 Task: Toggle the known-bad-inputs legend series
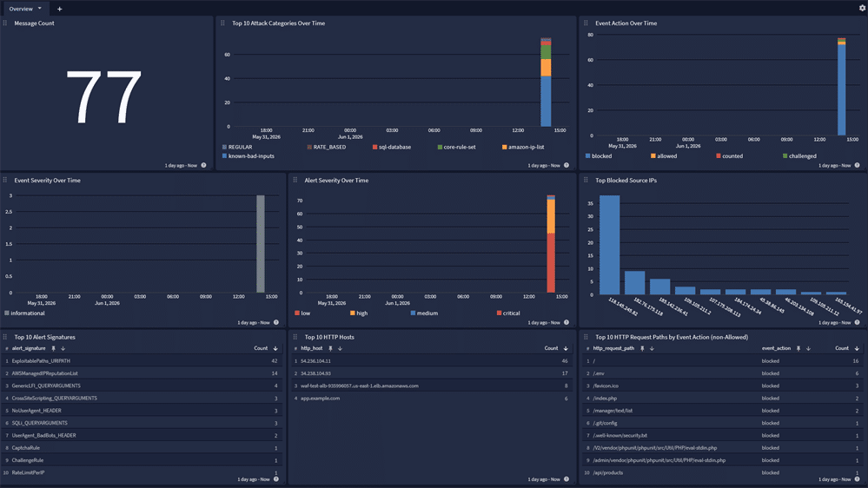click(248, 156)
